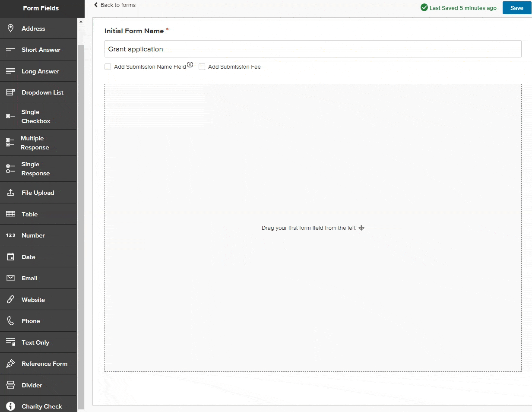Click the 'Divider' label text
The height and width of the screenshot is (412, 532).
[32, 385]
